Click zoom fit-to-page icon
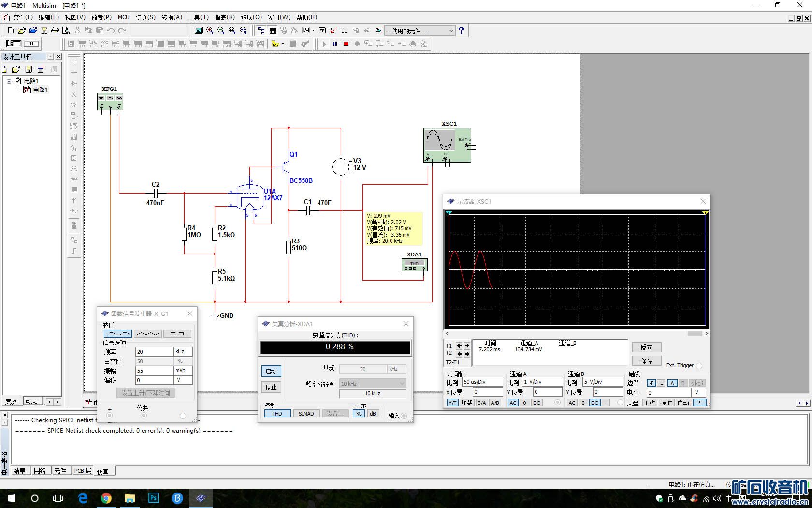 (x=243, y=30)
